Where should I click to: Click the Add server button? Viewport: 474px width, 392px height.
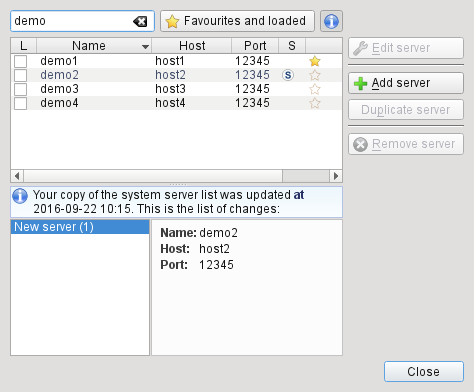tap(406, 83)
